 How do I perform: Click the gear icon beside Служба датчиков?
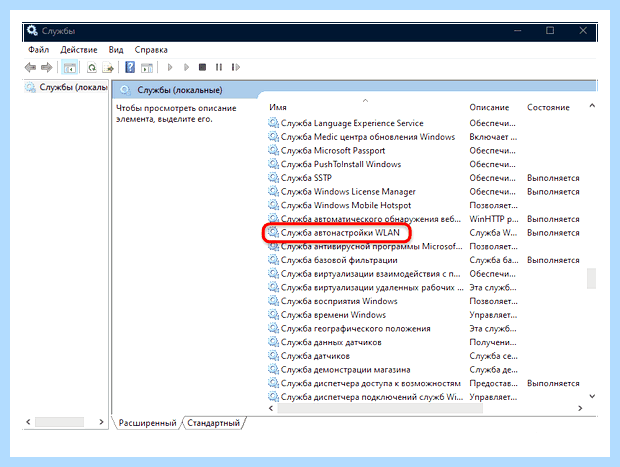(273, 355)
